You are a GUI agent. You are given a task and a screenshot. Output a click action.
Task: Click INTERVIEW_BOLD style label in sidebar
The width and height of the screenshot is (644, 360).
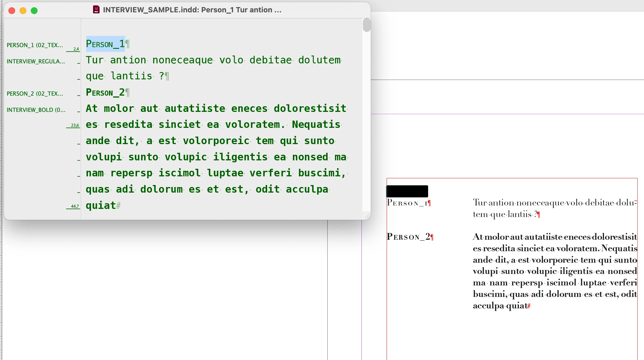[36, 110]
